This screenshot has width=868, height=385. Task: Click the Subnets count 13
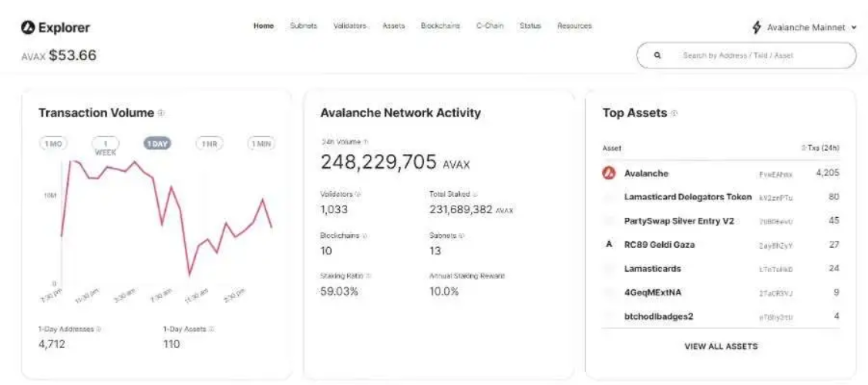click(435, 250)
